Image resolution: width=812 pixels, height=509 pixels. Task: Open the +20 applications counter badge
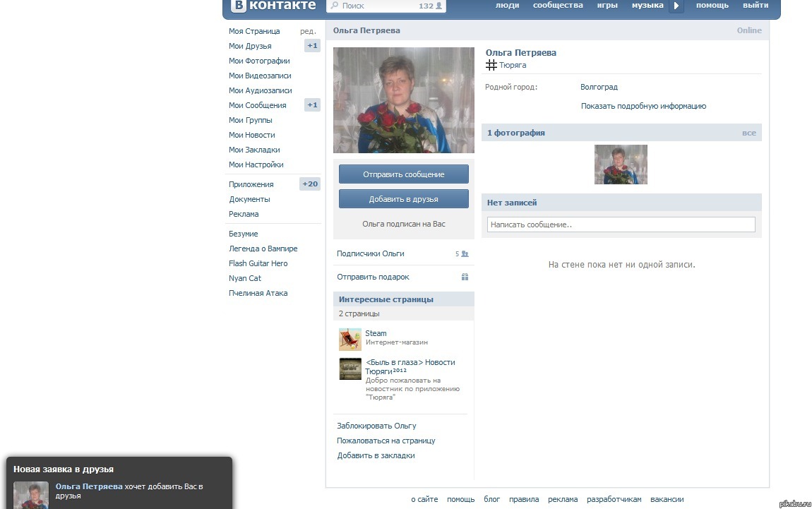click(x=310, y=184)
